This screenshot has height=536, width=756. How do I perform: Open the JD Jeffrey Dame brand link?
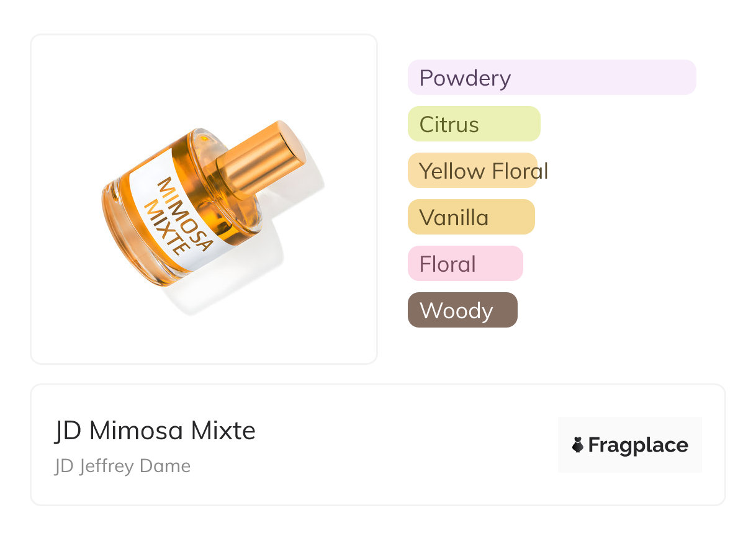click(122, 466)
